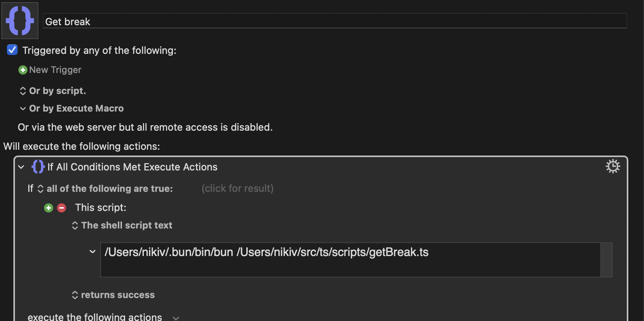Screen dimensions: 644x321
Task: Click the chevron beside the shell script field
Action: [x=93, y=251]
